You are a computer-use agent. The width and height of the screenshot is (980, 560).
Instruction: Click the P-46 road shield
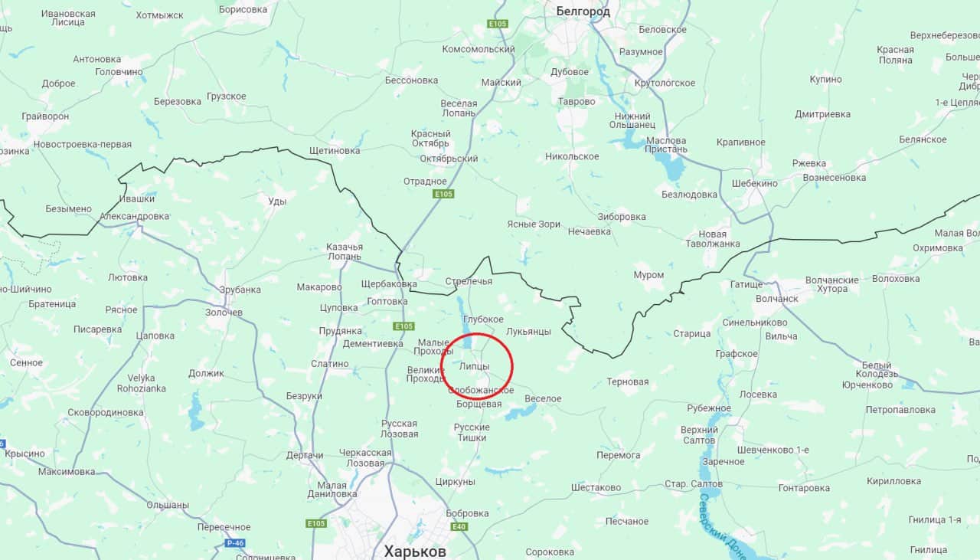(x=236, y=543)
